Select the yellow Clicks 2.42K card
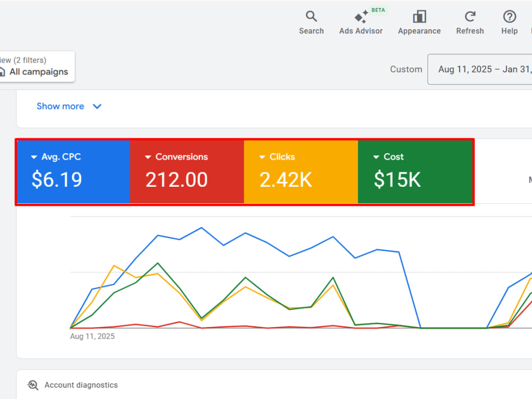The height and width of the screenshot is (399, 532). coord(301,172)
